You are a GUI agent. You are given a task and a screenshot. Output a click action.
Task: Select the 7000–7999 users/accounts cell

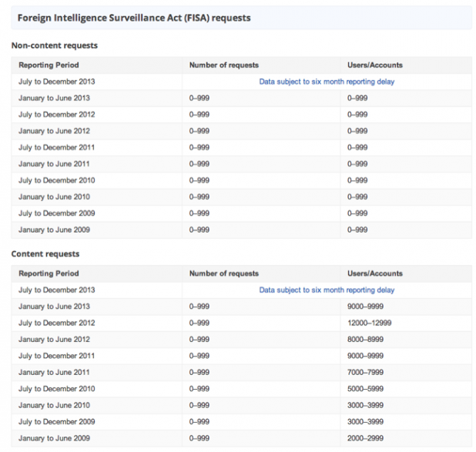click(365, 372)
